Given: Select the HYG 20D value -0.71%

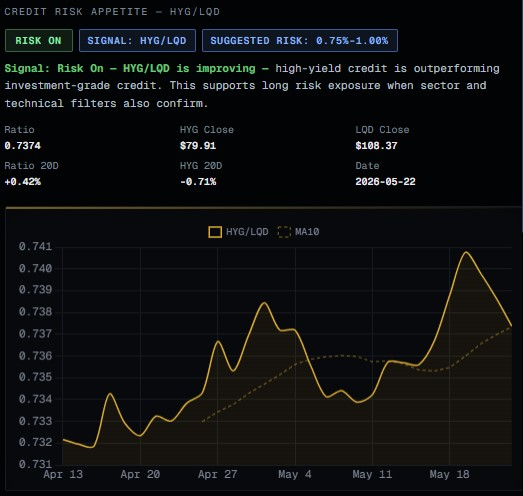Looking at the screenshot, I should pos(198,182).
